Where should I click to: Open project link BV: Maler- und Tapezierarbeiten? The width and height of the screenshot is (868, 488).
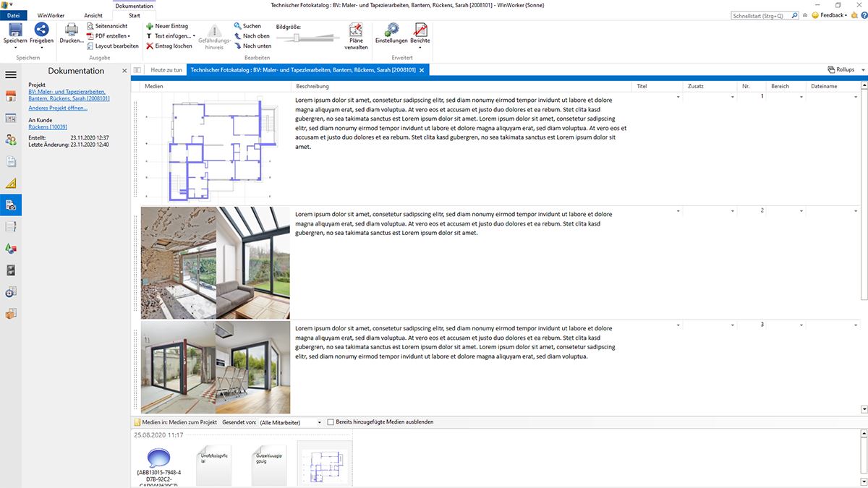point(69,95)
